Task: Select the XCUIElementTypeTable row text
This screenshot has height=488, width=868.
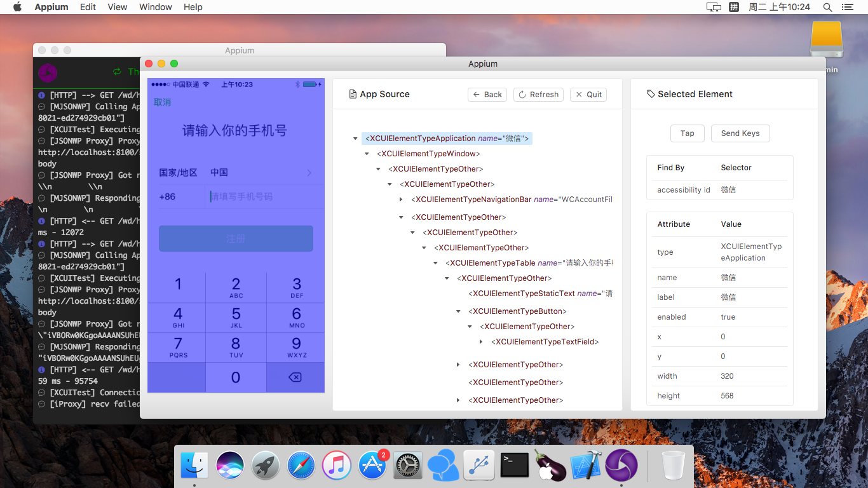Action: click(529, 263)
